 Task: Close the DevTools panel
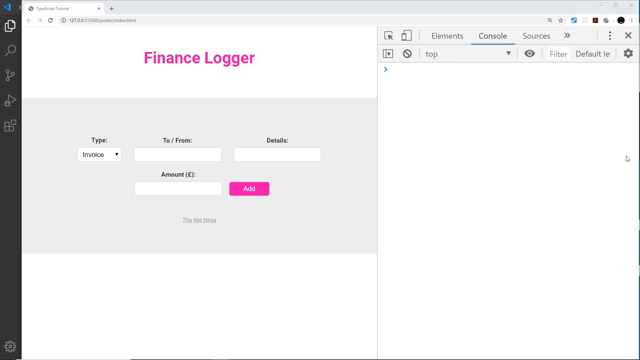coord(628,36)
